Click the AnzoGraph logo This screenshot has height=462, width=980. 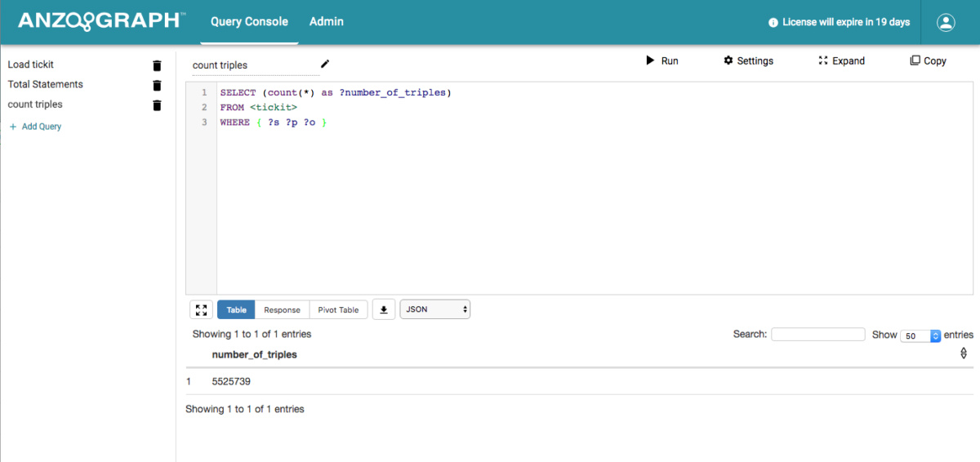[x=101, y=21]
